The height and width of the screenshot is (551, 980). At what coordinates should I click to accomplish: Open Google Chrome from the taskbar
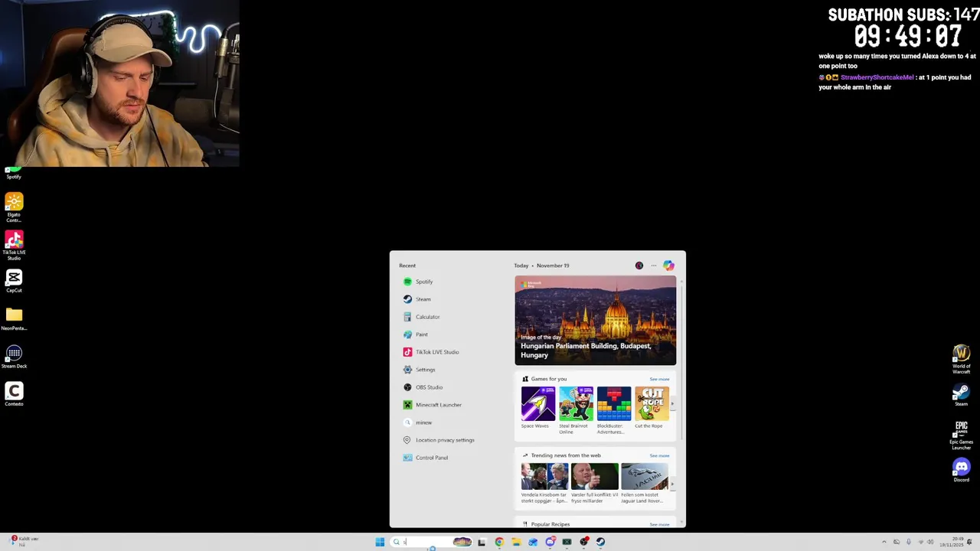coord(499,542)
